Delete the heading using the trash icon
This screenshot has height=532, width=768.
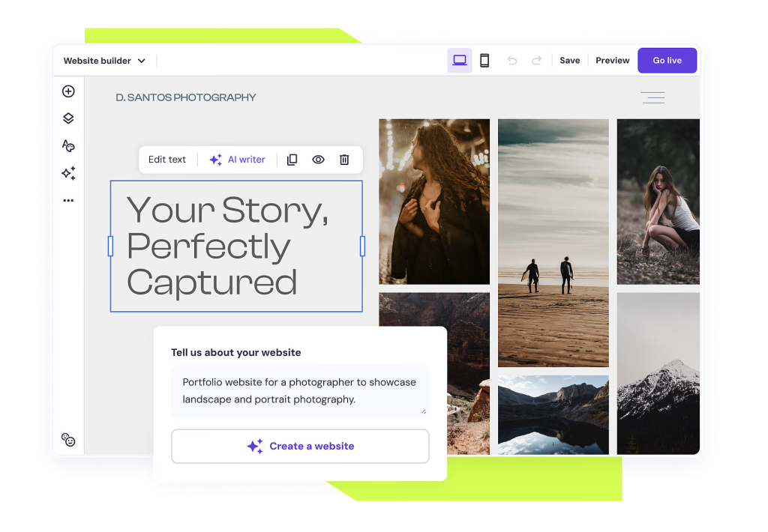coord(344,160)
